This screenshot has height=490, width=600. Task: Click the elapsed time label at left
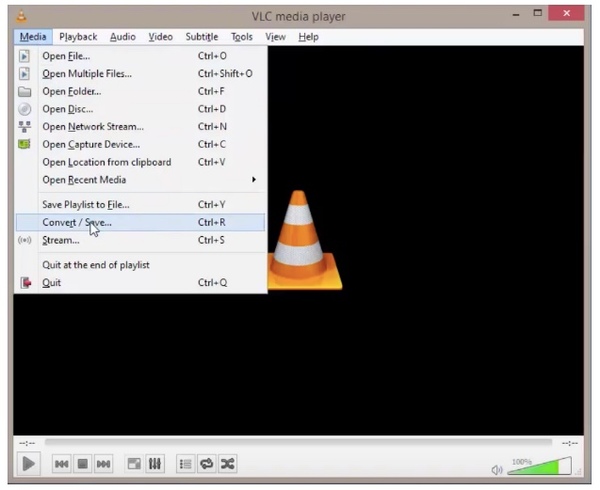pyautogui.click(x=27, y=443)
